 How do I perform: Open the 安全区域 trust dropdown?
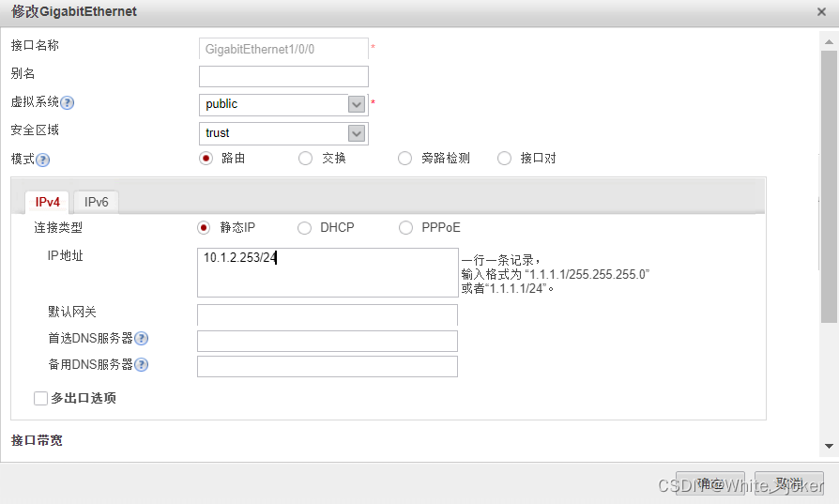357,133
